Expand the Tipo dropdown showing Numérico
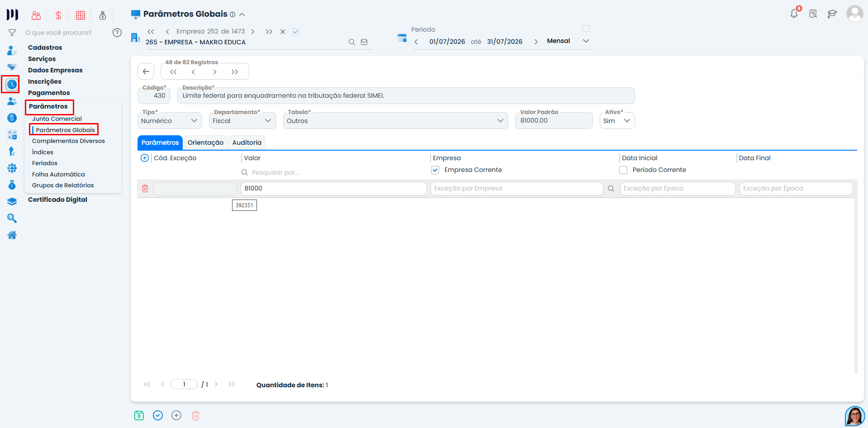 170,121
